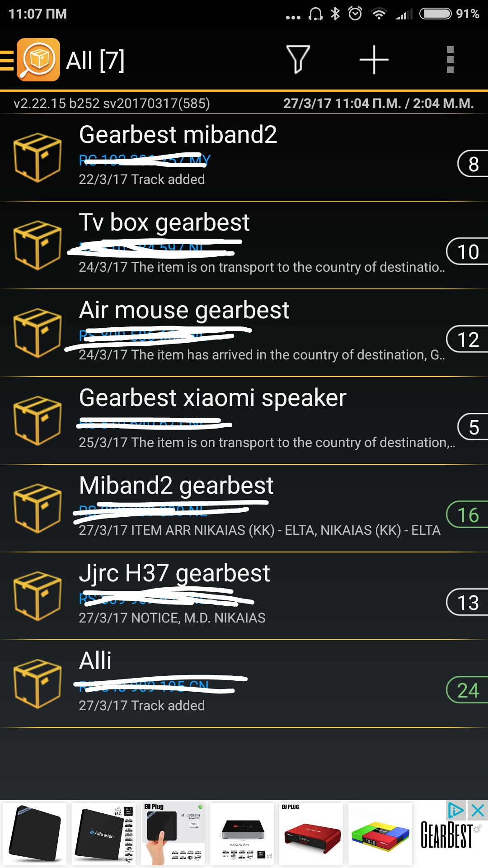The width and height of the screenshot is (488, 868).
Task: Tap the red TV box ad thumbnail
Action: coord(311,834)
